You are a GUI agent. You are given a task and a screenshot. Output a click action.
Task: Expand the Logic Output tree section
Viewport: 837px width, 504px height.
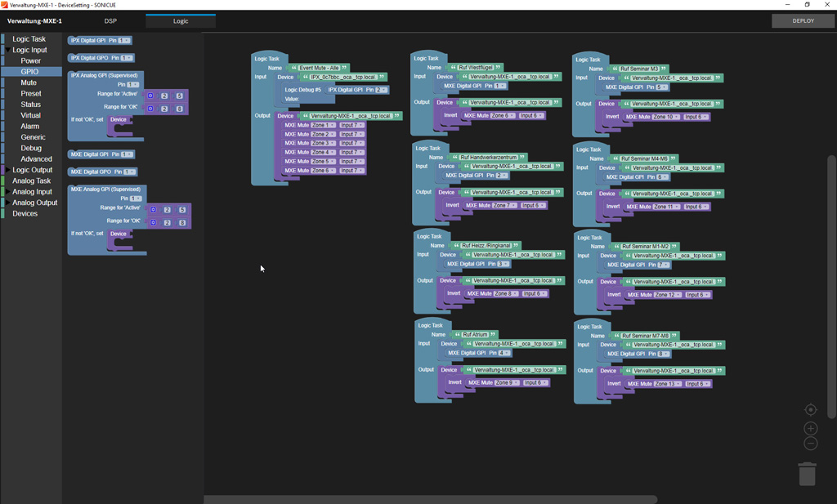pyautogui.click(x=8, y=170)
